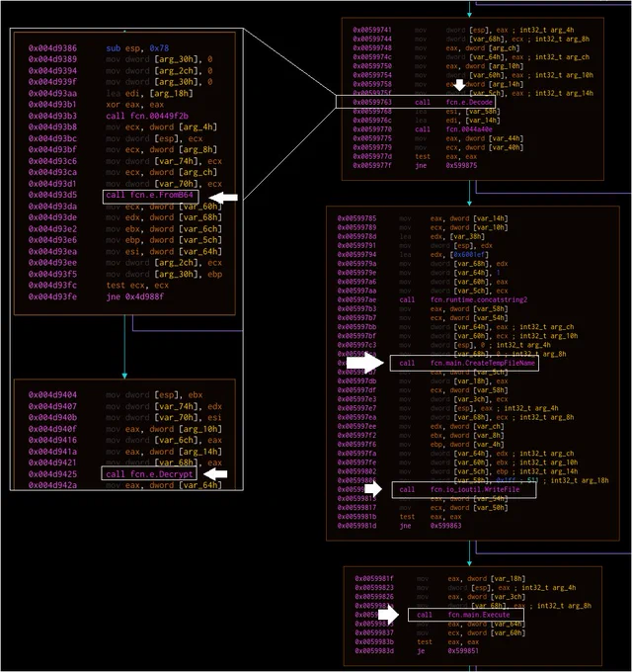Follow the call fcn.e.FromB64 function
This screenshot has width=632, height=672.
point(149,195)
